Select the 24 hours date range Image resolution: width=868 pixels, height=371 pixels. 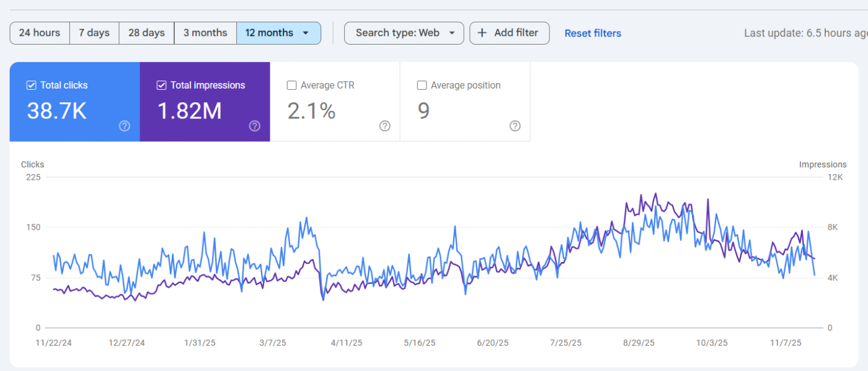click(x=40, y=33)
